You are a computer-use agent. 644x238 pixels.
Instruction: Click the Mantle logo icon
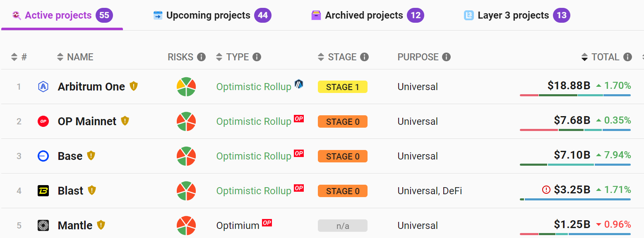[43, 225]
